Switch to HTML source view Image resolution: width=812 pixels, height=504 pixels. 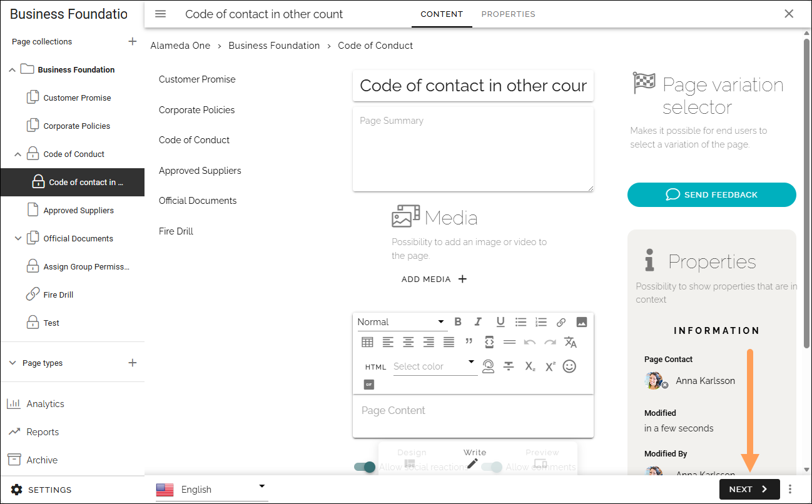point(375,367)
